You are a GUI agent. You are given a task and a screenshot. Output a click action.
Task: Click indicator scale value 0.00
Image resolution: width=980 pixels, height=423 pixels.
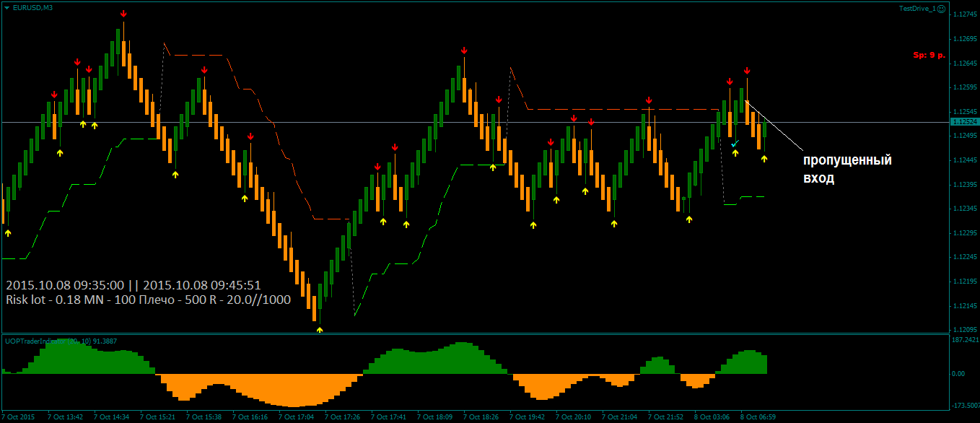(959, 374)
